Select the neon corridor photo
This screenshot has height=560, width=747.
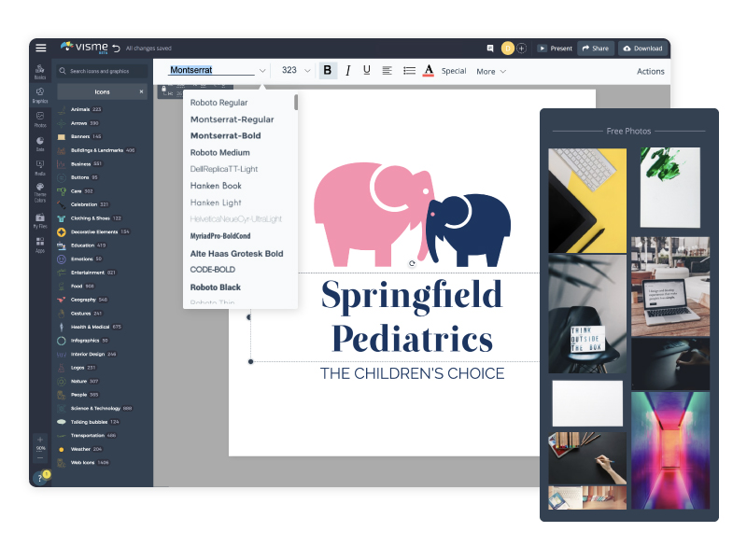670,451
